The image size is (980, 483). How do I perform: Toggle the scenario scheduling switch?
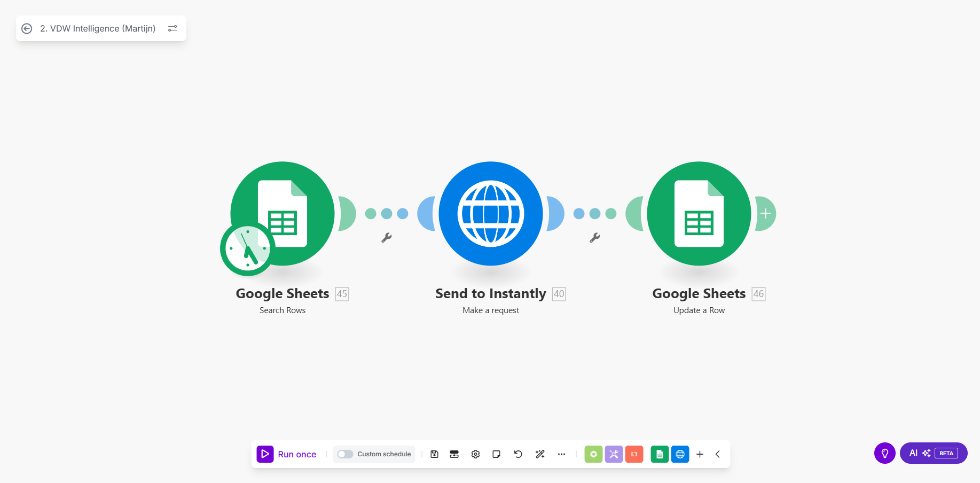(345, 454)
